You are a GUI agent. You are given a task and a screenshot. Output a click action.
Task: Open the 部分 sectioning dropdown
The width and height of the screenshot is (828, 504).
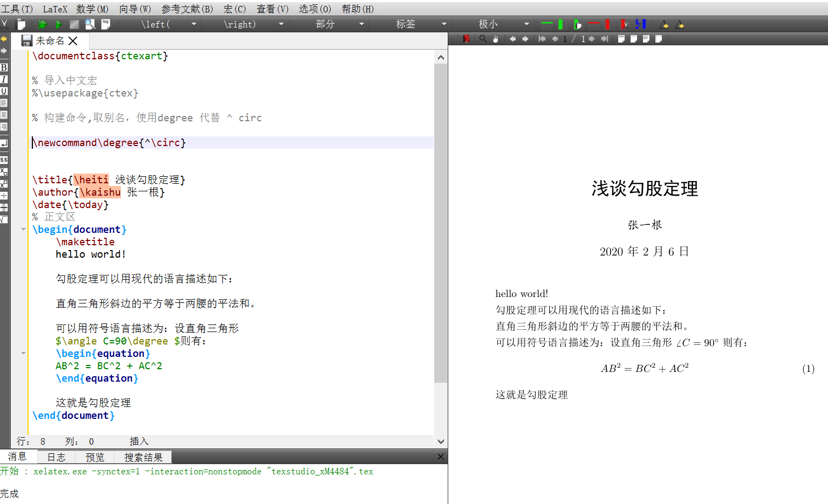tap(362, 24)
